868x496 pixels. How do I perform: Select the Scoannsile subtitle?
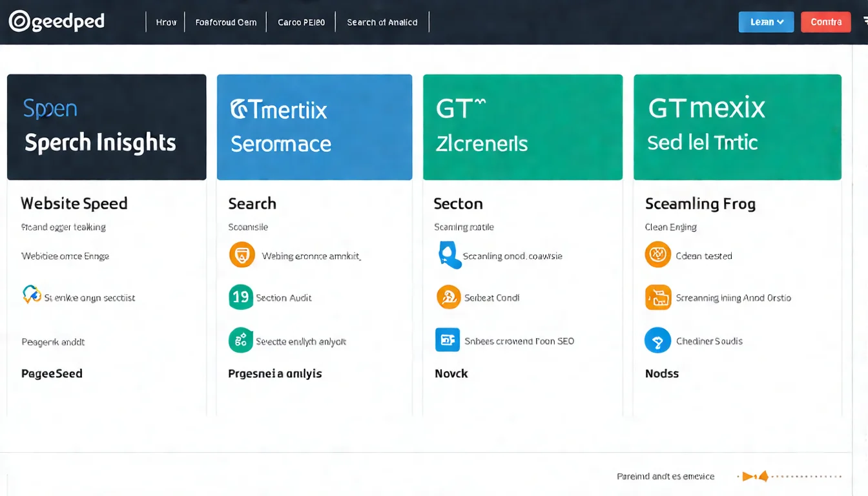click(248, 227)
